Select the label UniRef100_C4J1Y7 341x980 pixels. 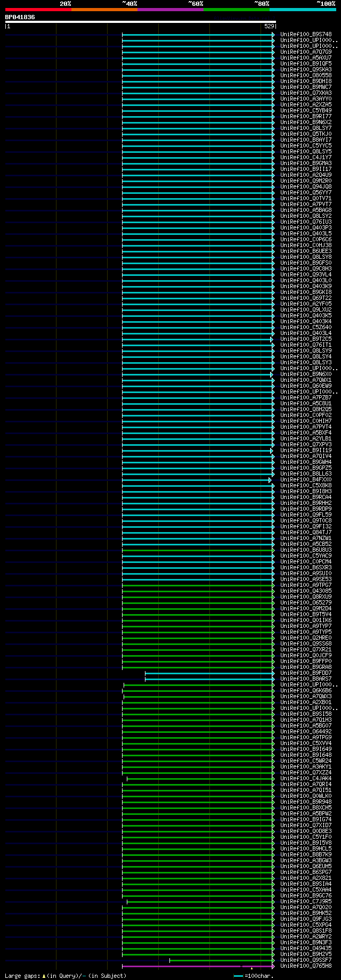(x=306, y=158)
